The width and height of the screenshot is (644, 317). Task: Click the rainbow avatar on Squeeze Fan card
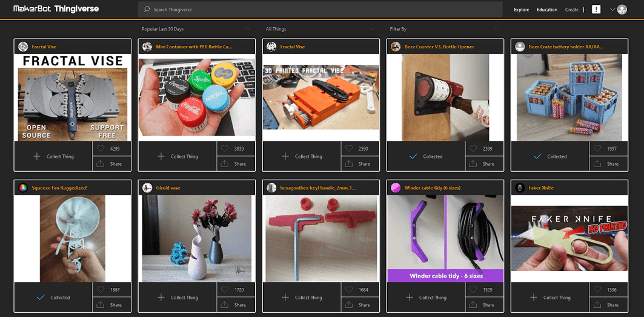point(23,188)
